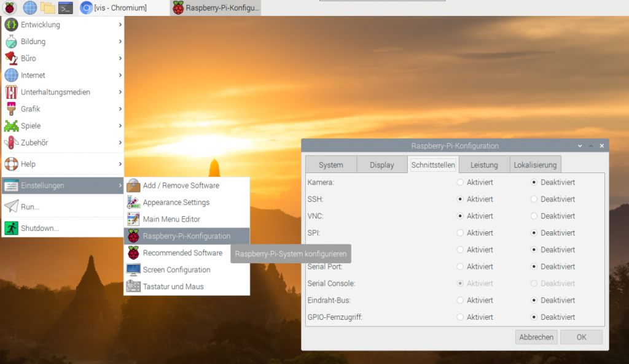Collapse the configuration window via titlebar chevron
Viewport: 629px width, 364px height.
point(579,145)
